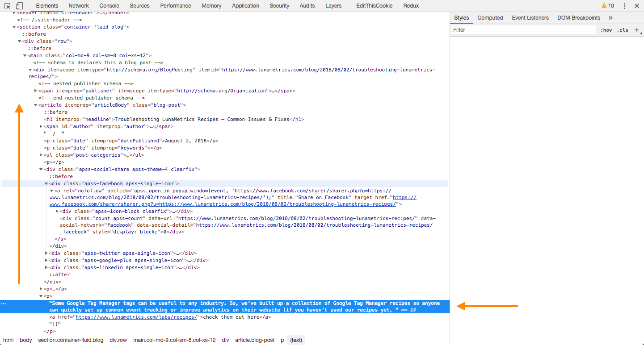Screen dimensions: 644x345
Task: Open the Performance tab
Action: pos(176,6)
